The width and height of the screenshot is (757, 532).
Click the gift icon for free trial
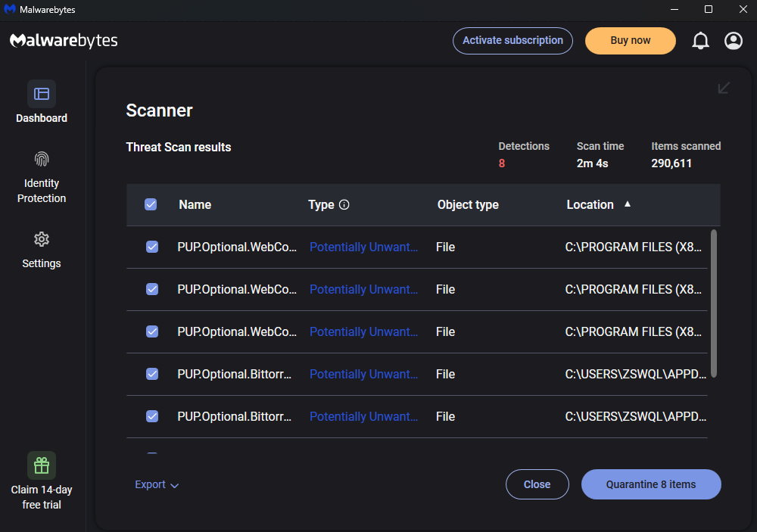[42, 465]
